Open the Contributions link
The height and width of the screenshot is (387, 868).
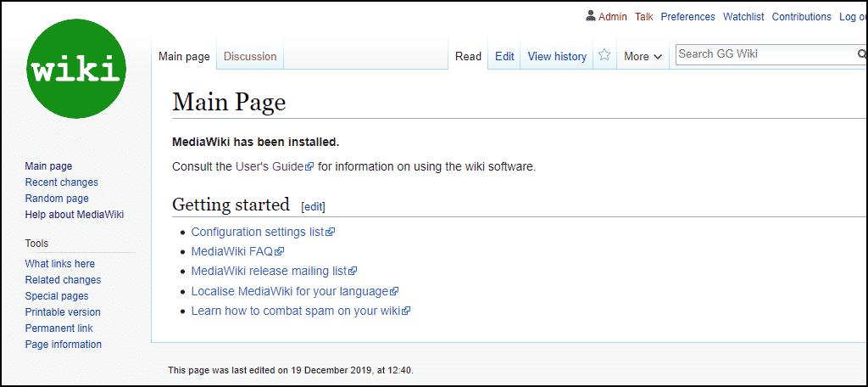(x=802, y=17)
